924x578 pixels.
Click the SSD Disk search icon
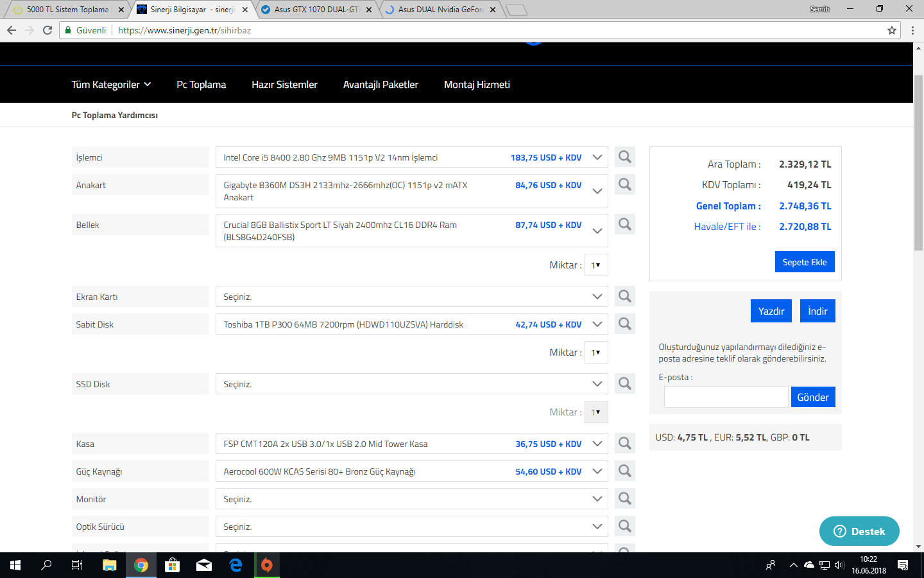625,383
